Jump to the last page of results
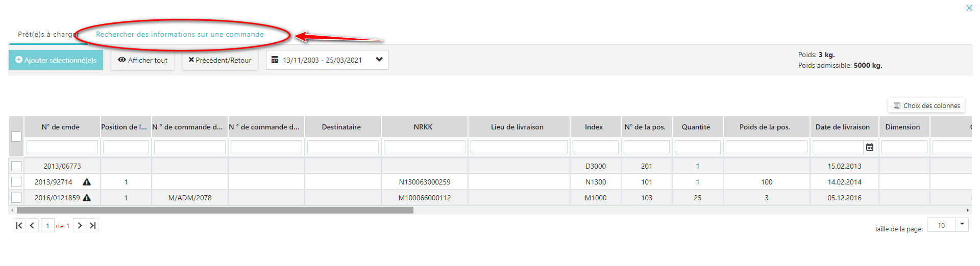The width and height of the screenshot is (980, 266). pos(92,226)
